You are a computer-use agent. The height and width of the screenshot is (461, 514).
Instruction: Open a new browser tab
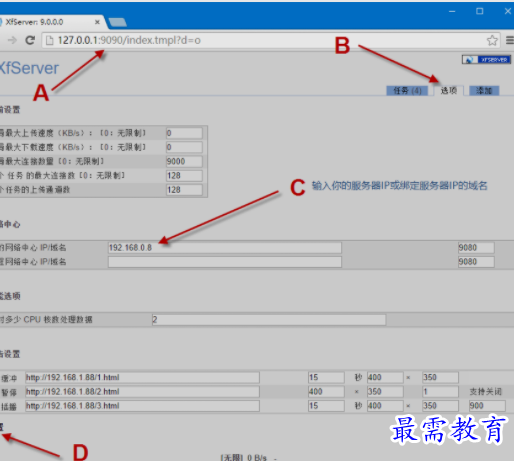118,22
